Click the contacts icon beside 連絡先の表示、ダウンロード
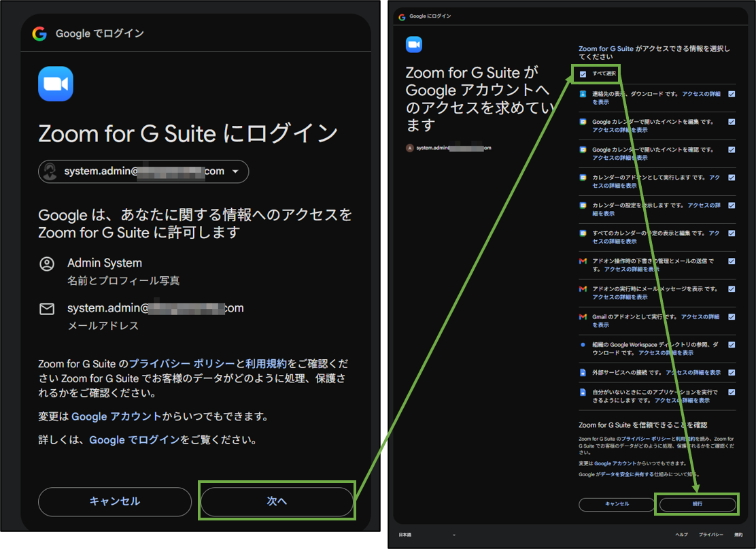This screenshot has width=756, height=549. (583, 94)
